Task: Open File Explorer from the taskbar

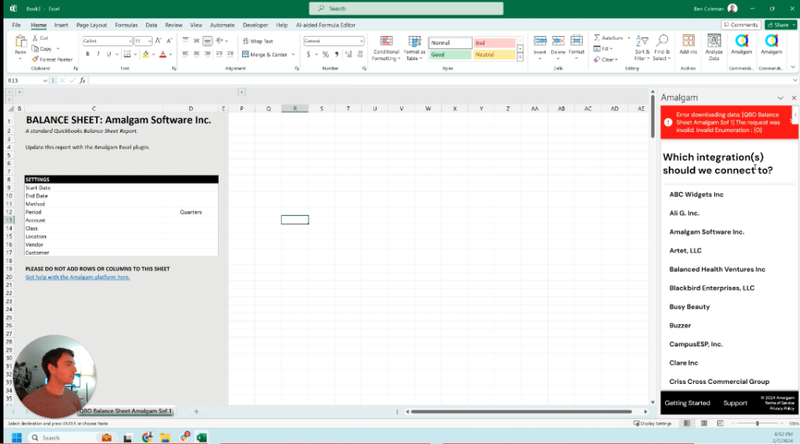Action: 165,437
